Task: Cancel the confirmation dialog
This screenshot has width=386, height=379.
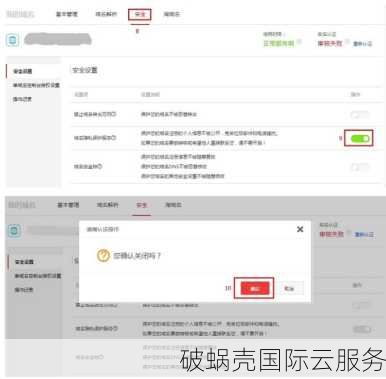Action: pyautogui.click(x=289, y=288)
